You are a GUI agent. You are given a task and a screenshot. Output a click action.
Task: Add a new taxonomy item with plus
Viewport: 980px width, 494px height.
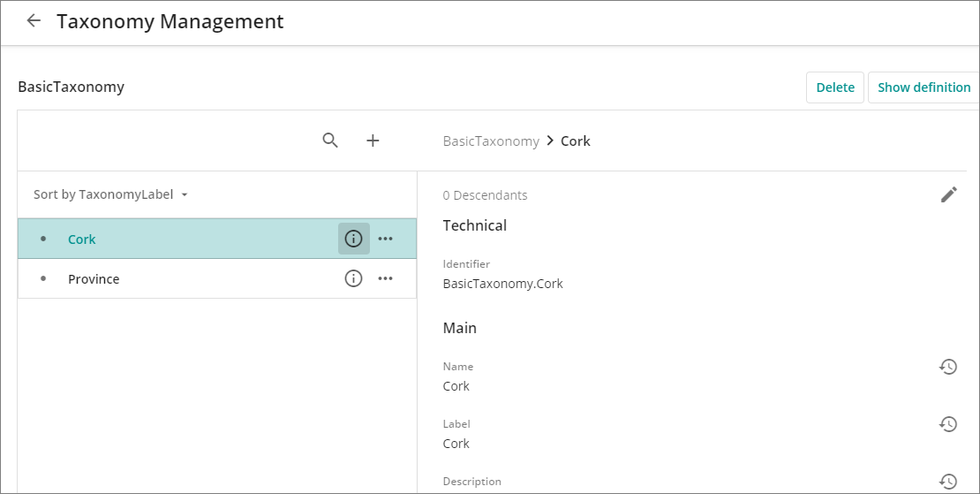373,141
